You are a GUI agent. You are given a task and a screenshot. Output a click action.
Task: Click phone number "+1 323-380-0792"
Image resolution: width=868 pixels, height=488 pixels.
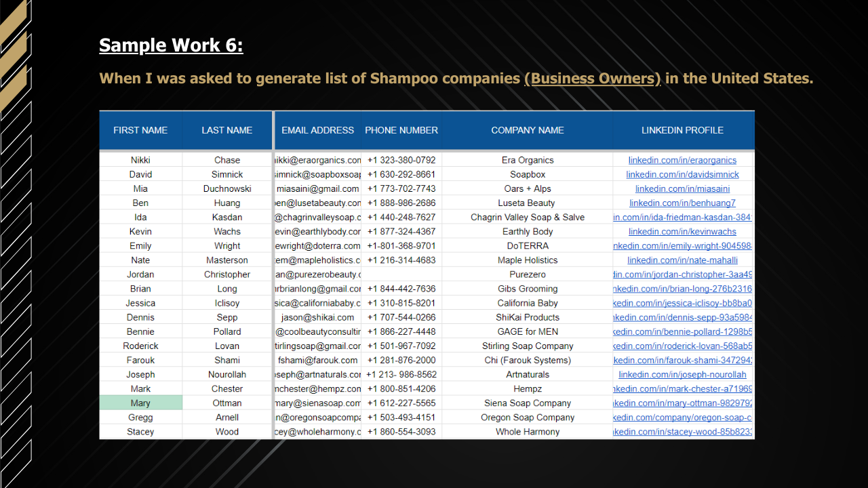[x=401, y=161]
